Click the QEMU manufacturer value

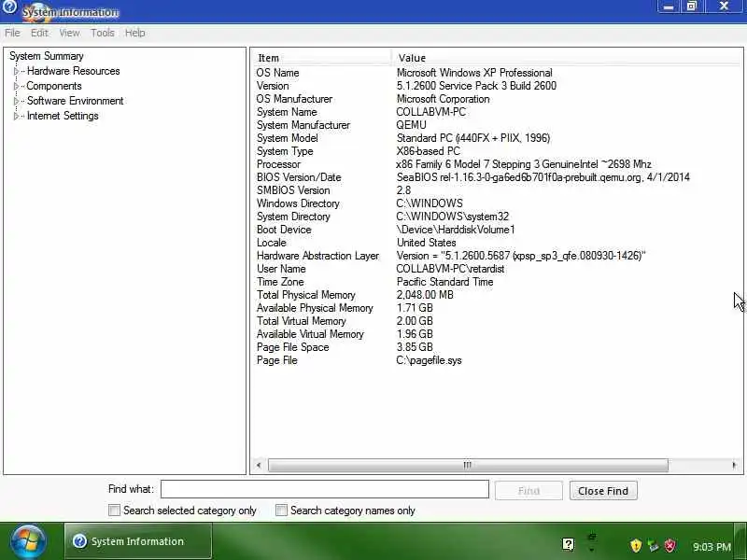click(x=411, y=125)
